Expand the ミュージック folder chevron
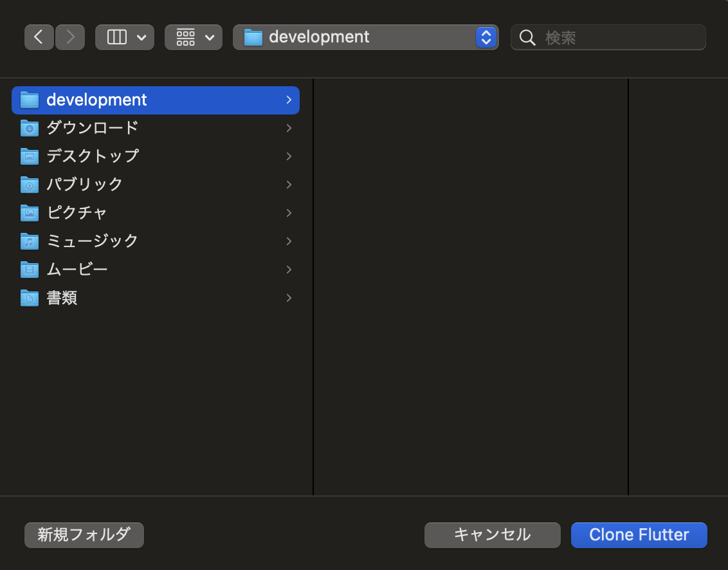 pyautogui.click(x=289, y=241)
